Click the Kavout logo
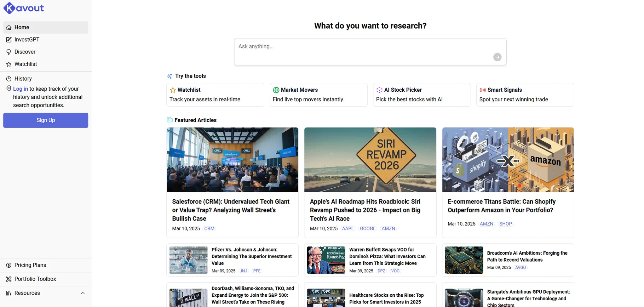The height and width of the screenshot is (307, 644). 24,8
